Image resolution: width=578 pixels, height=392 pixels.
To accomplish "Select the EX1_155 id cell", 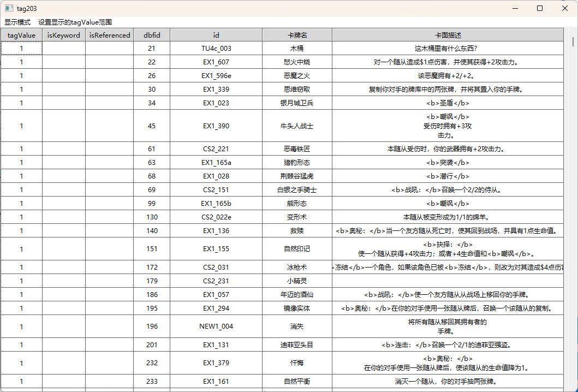I will 216,249.
